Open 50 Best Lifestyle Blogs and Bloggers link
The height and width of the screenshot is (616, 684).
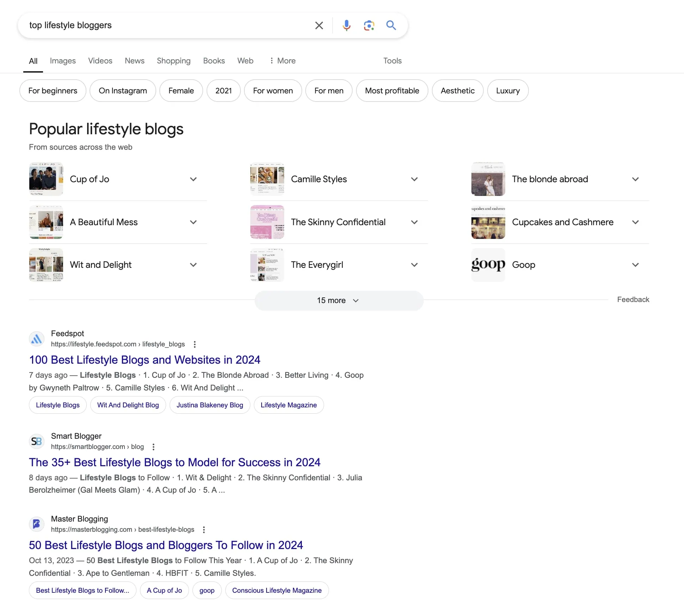point(166,545)
